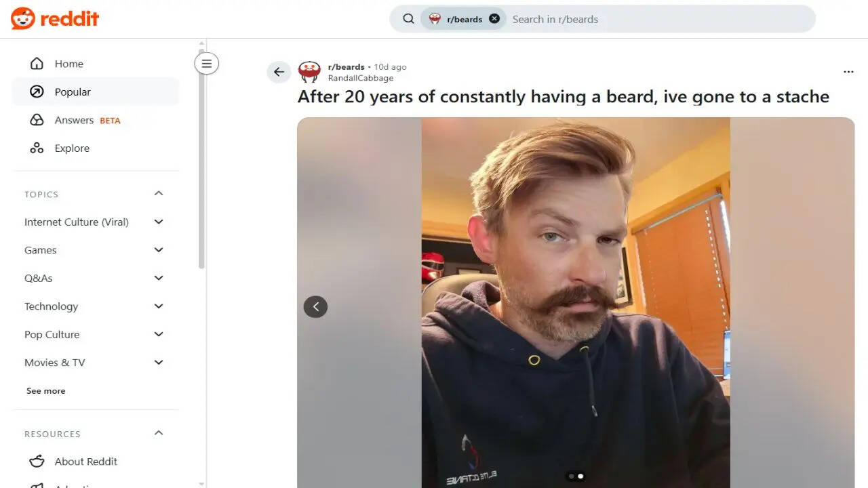Click the back arrow button

point(279,72)
